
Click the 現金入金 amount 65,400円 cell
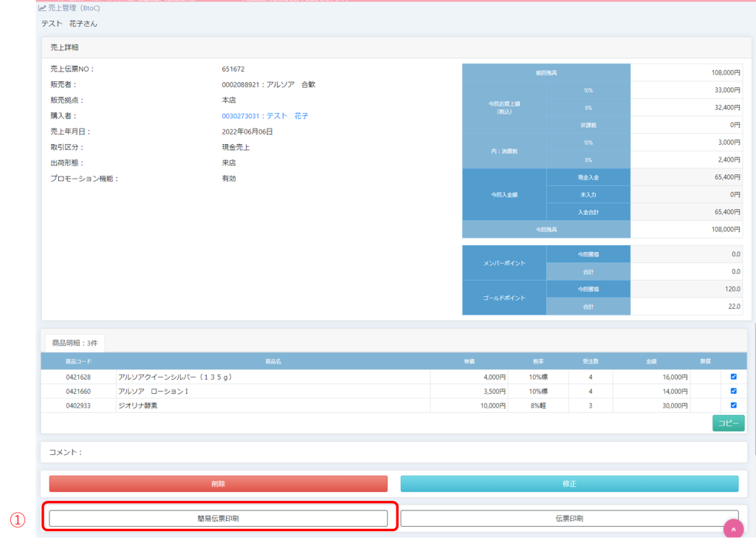click(x=686, y=177)
